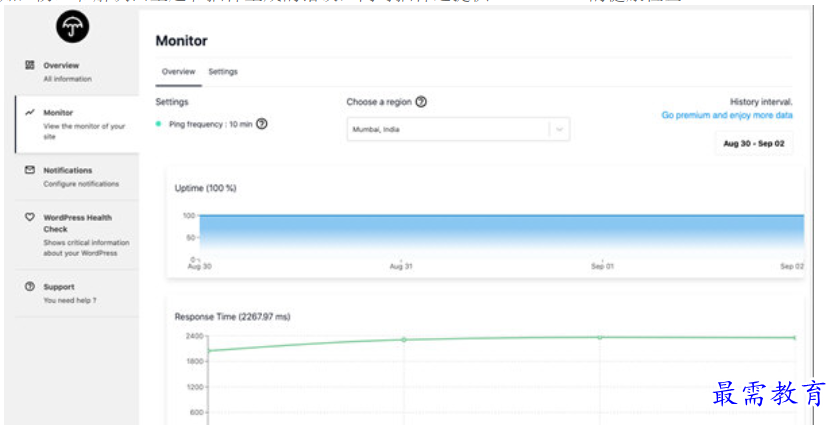Click the 1800 response axis value
This screenshot has width=834, height=425.
coord(195,361)
